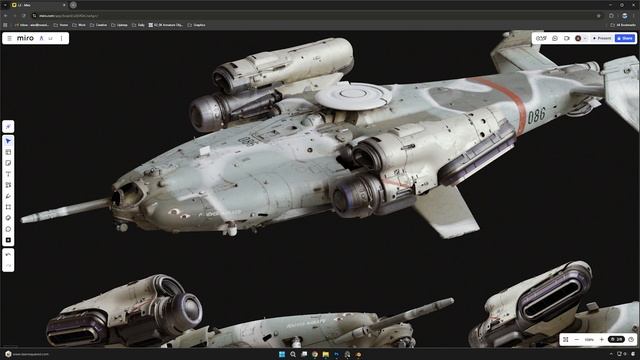
Task: Choose the Sticky note tool
Action: 8,163
